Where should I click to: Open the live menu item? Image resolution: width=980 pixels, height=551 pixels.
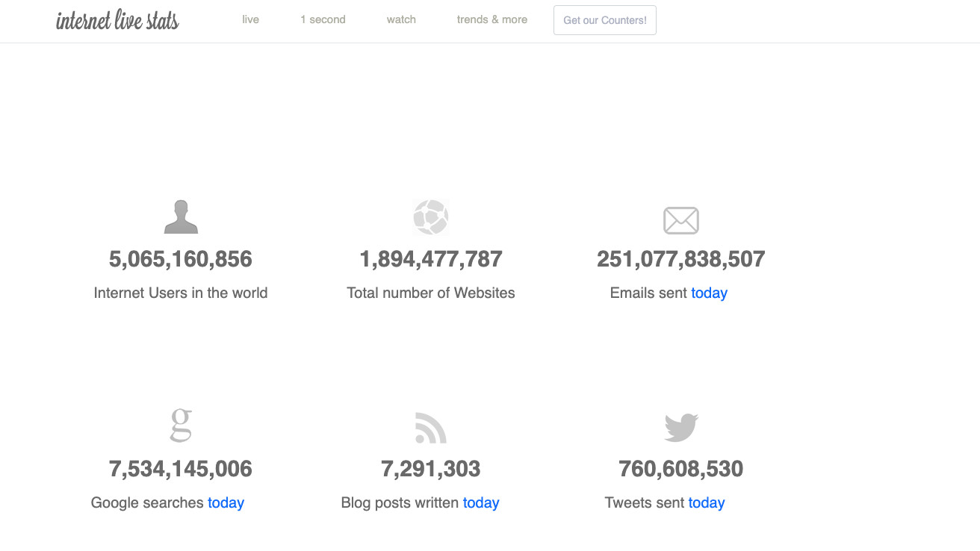coord(250,19)
